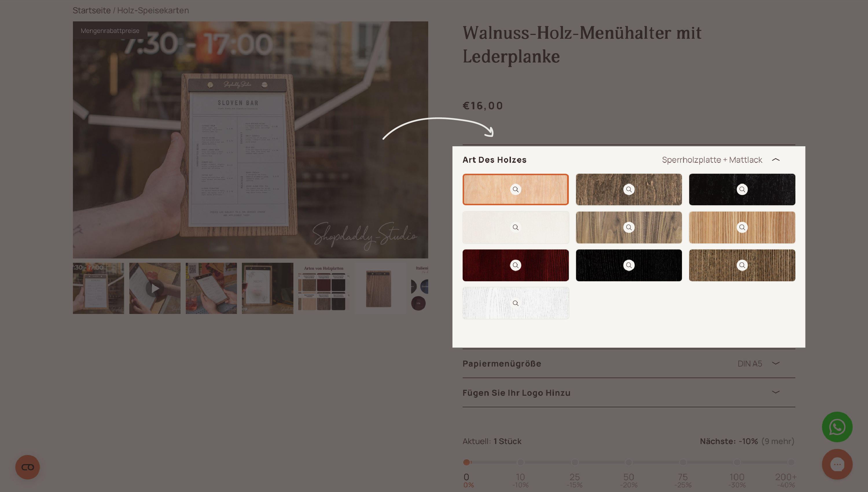Click the orange accessibility glasses icon
The height and width of the screenshot is (492, 868).
click(27, 467)
